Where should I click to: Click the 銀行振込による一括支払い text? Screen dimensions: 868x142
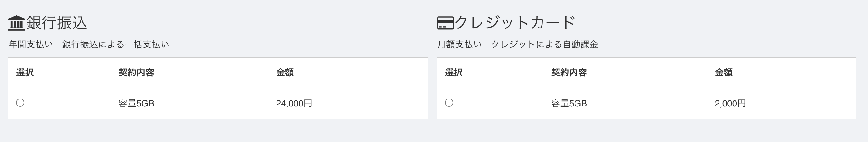click(116, 44)
